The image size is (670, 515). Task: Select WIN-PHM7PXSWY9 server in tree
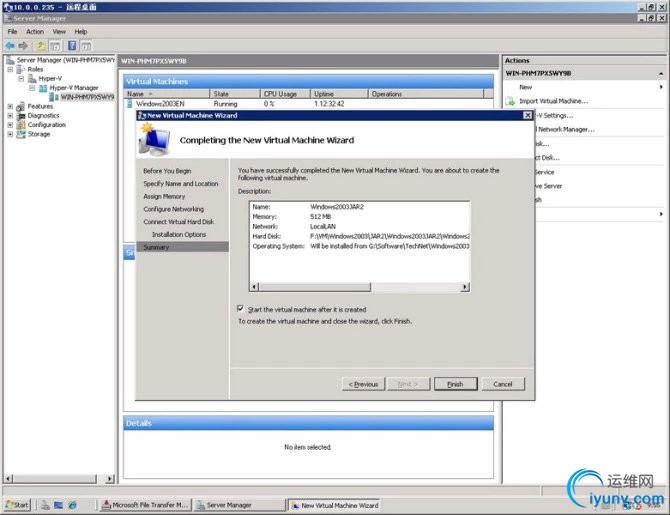pyautogui.click(x=87, y=97)
